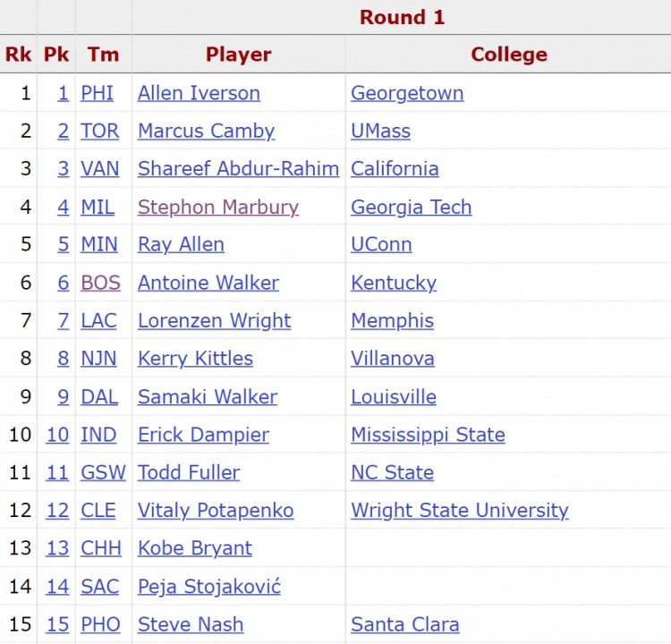Sort by the Tm column header
This screenshot has width=671, height=644.
click(103, 55)
